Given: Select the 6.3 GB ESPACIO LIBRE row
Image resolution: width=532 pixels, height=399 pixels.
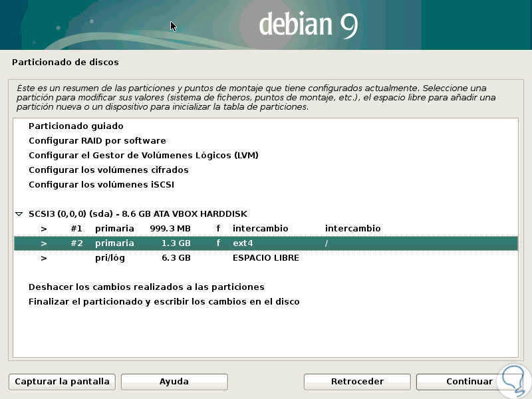Looking at the screenshot, I should (266, 258).
